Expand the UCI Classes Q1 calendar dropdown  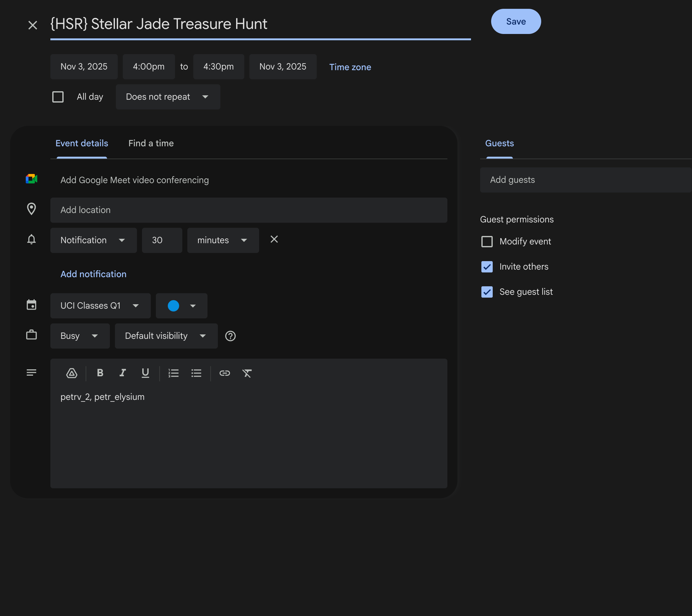[100, 305]
